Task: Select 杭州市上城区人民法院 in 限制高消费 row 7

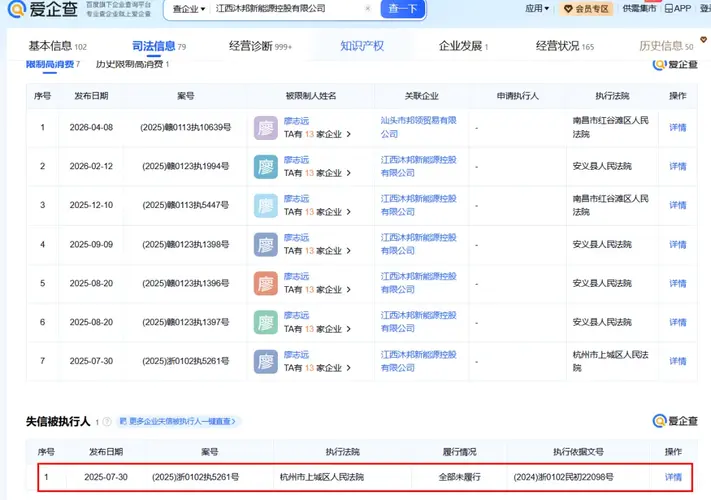Action: point(610,361)
